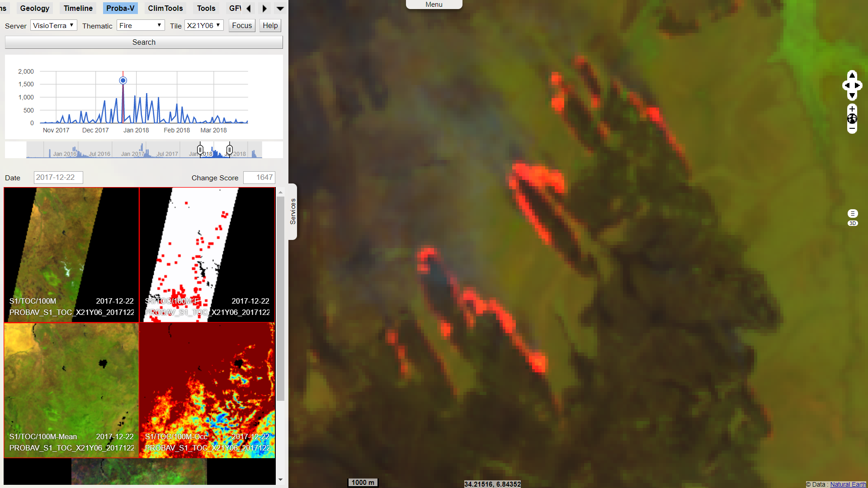Screen dimensions: 868x488
Task: Select the S1/TOC/100M-F fire mask thumbnail
Action: (x=208, y=255)
